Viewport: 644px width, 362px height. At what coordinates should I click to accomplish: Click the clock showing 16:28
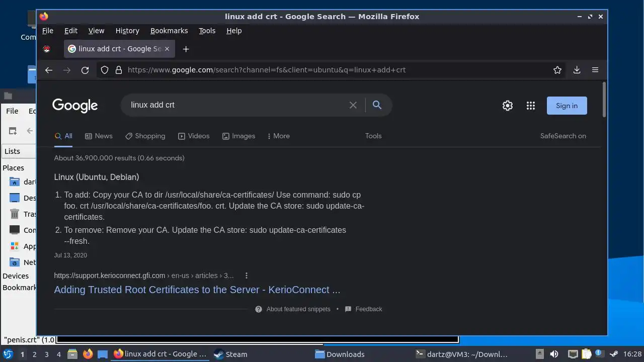pos(632,354)
